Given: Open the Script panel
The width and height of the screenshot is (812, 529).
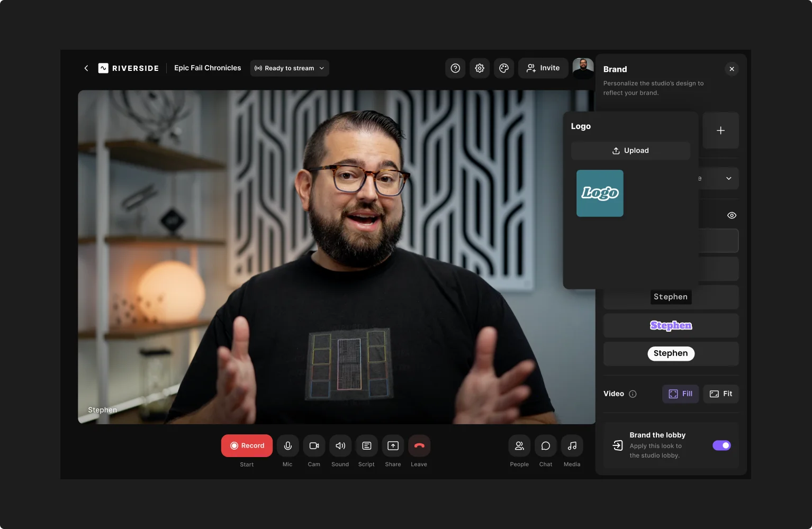Looking at the screenshot, I should (366, 445).
